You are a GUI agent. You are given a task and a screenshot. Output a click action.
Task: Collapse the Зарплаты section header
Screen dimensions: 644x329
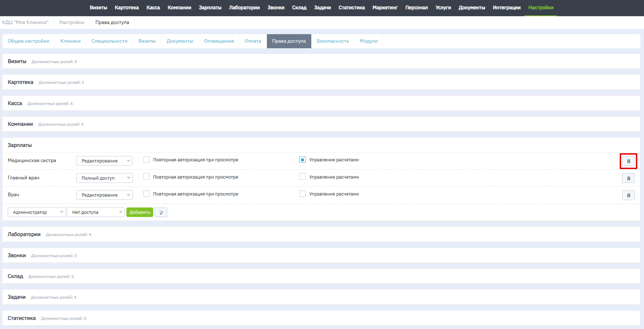(x=20, y=145)
